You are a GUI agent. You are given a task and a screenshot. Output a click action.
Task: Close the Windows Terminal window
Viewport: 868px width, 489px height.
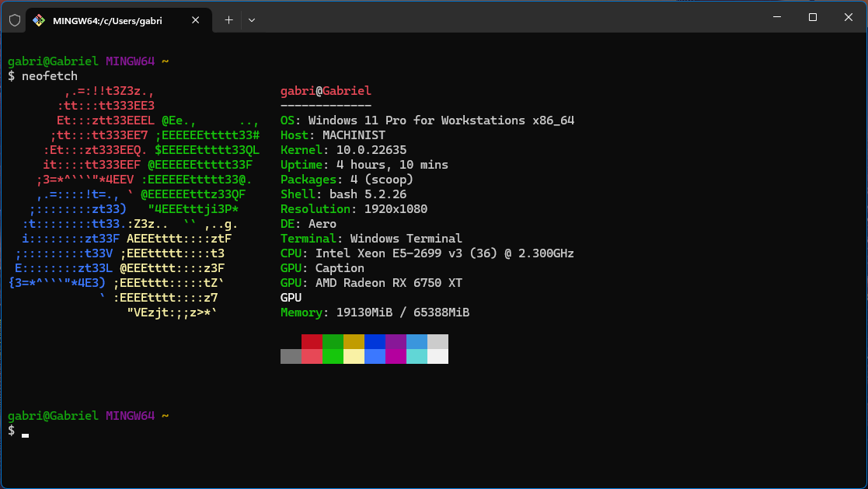click(848, 17)
